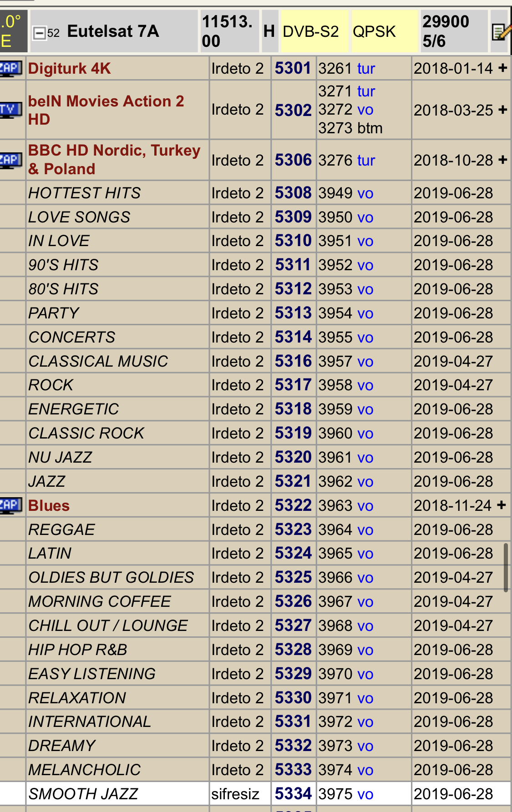Expand plus sign next to 2018-01-14 date
512x812 pixels.
tap(503, 68)
